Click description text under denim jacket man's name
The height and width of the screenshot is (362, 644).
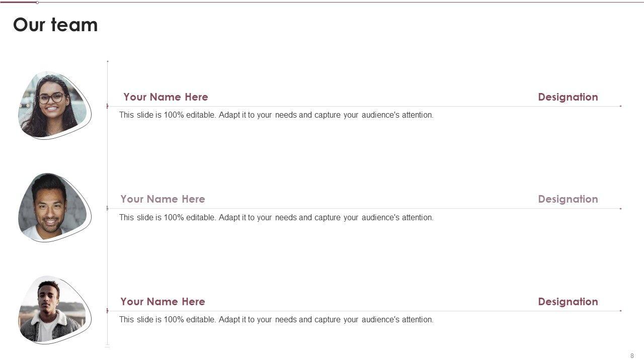pos(276,320)
